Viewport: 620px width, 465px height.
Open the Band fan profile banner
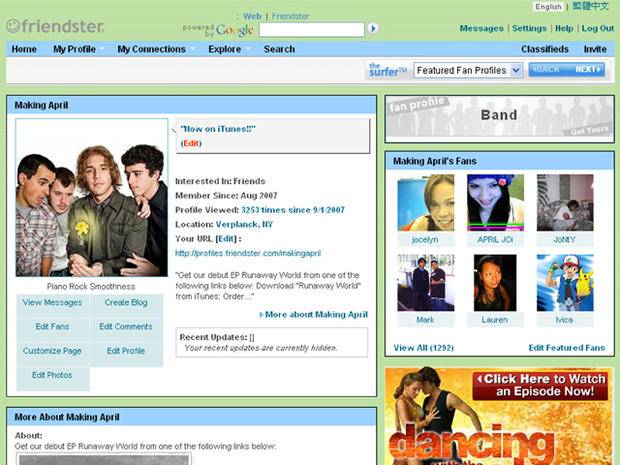[x=499, y=116]
